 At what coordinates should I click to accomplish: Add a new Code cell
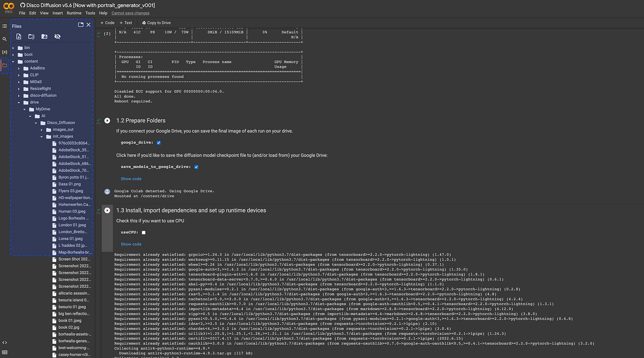pyautogui.click(x=107, y=23)
